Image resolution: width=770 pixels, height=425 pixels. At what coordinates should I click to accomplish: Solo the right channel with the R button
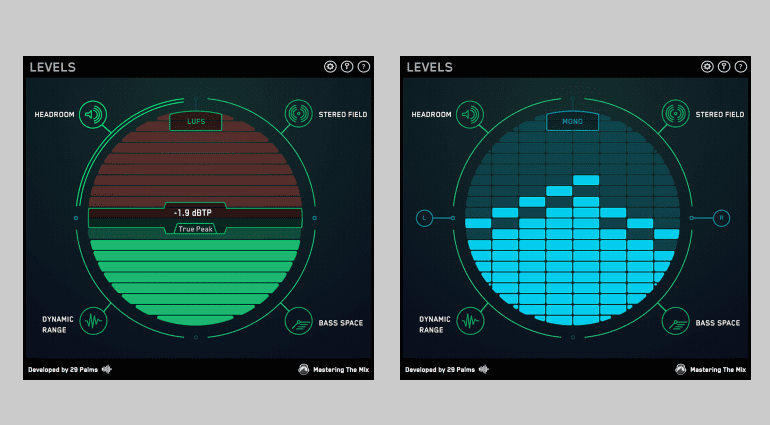click(x=723, y=217)
